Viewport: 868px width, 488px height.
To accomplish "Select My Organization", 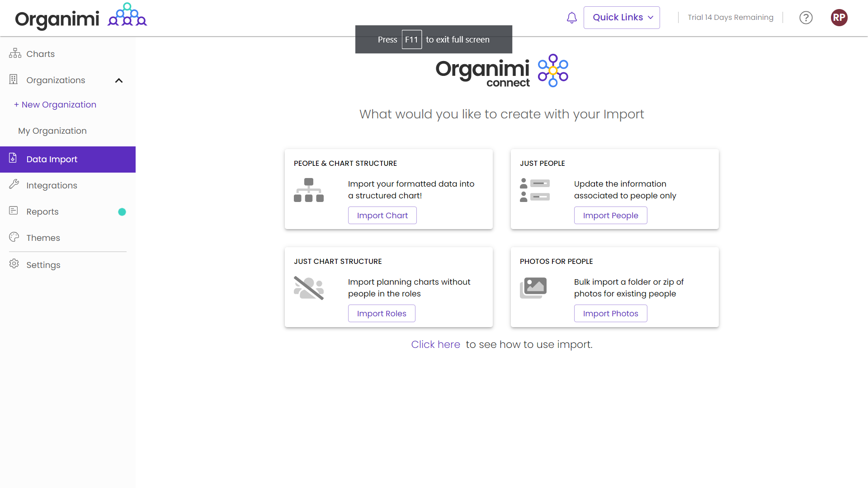I will pyautogui.click(x=52, y=131).
